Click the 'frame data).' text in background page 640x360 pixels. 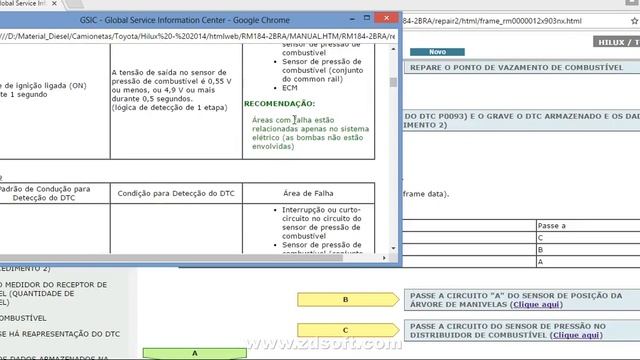pyautogui.click(x=426, y=194)
